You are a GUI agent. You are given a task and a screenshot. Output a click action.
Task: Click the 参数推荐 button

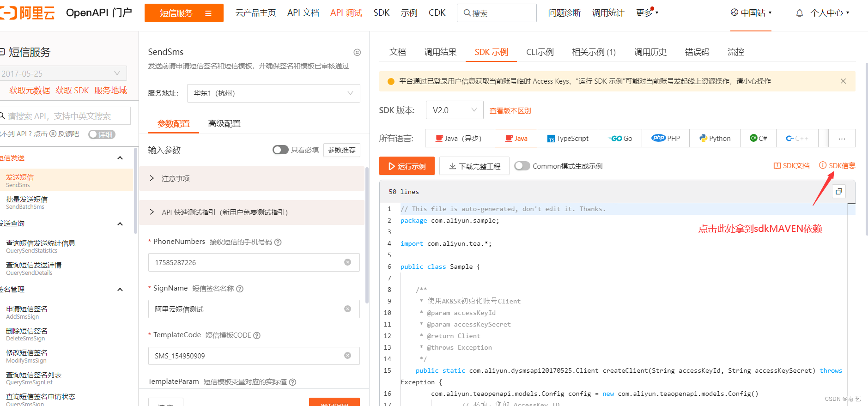coord(342,150)
